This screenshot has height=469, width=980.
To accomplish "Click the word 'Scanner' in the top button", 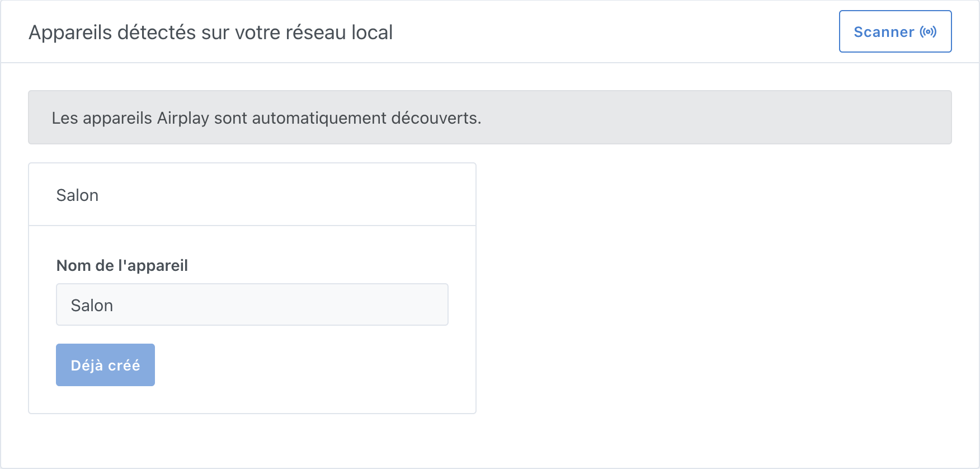I will click(x=884, y=32).
